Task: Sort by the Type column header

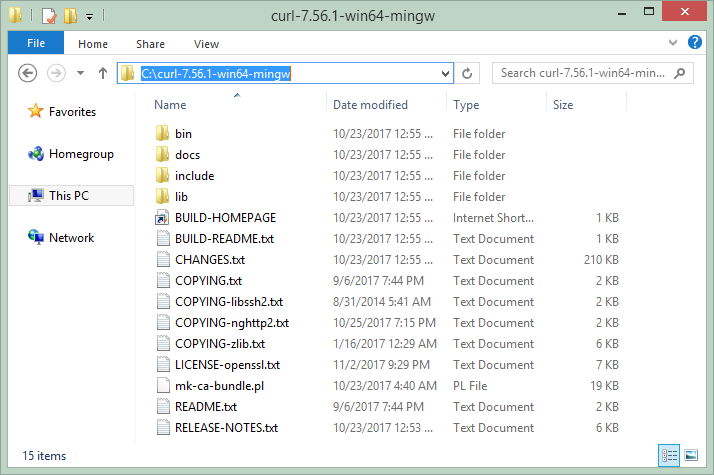Action: pos(466,105)
